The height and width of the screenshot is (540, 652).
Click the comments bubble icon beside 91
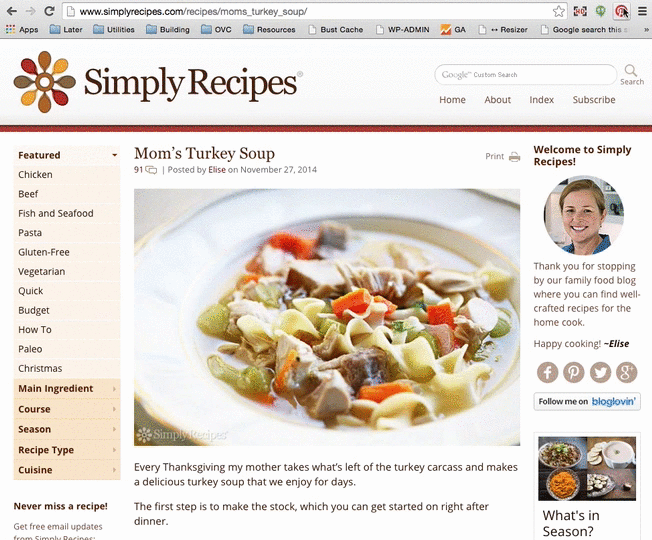151,170
